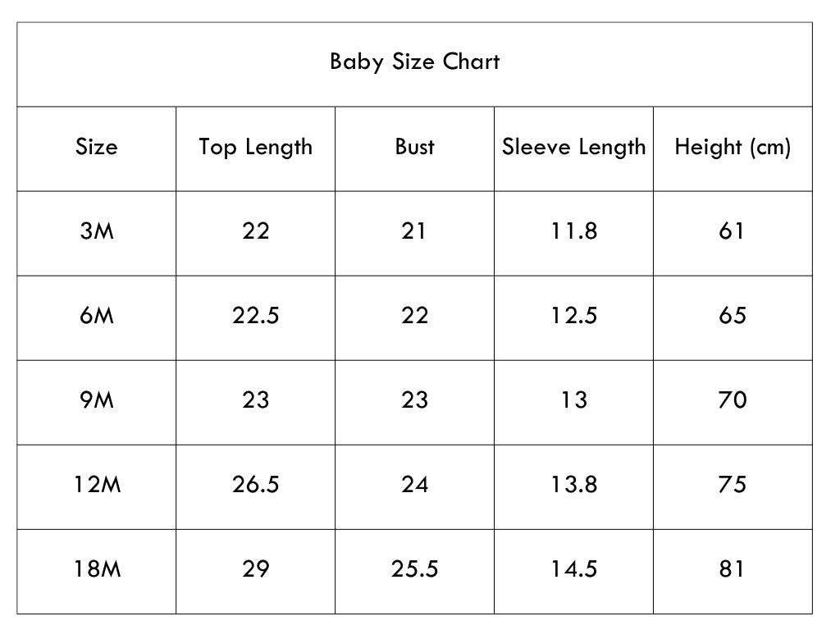Select the 25.5 bust cell

[x=414, y=568]
